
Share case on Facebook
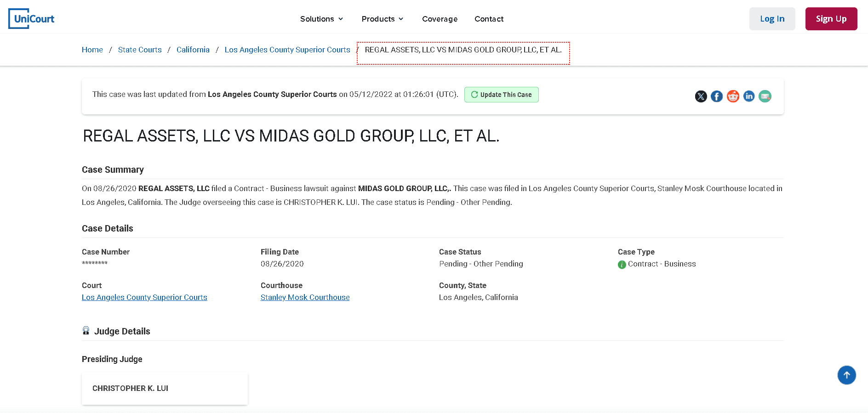(x=717, y=96)
